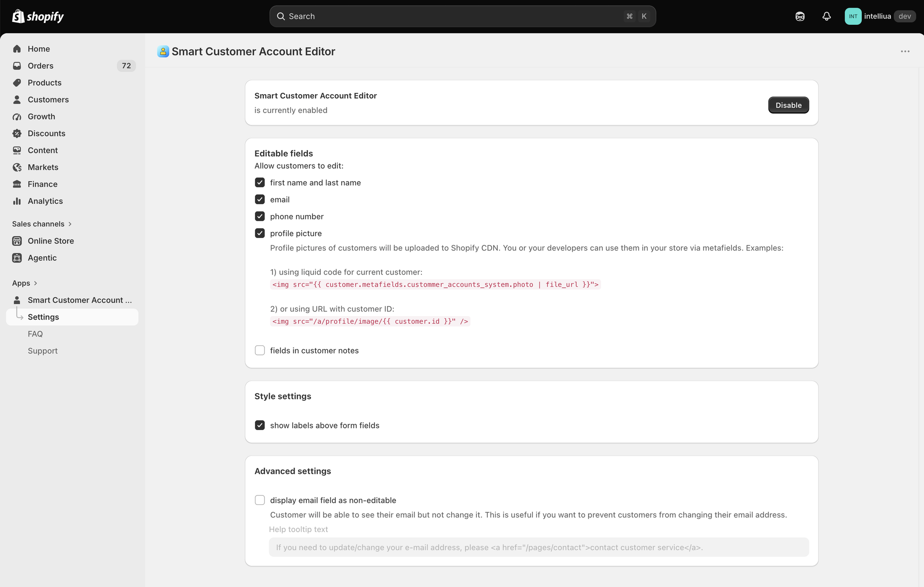The height and width of the screenshot is (587, 924).
Task: Click the Editable fields heading
Action: pos(284,153)
